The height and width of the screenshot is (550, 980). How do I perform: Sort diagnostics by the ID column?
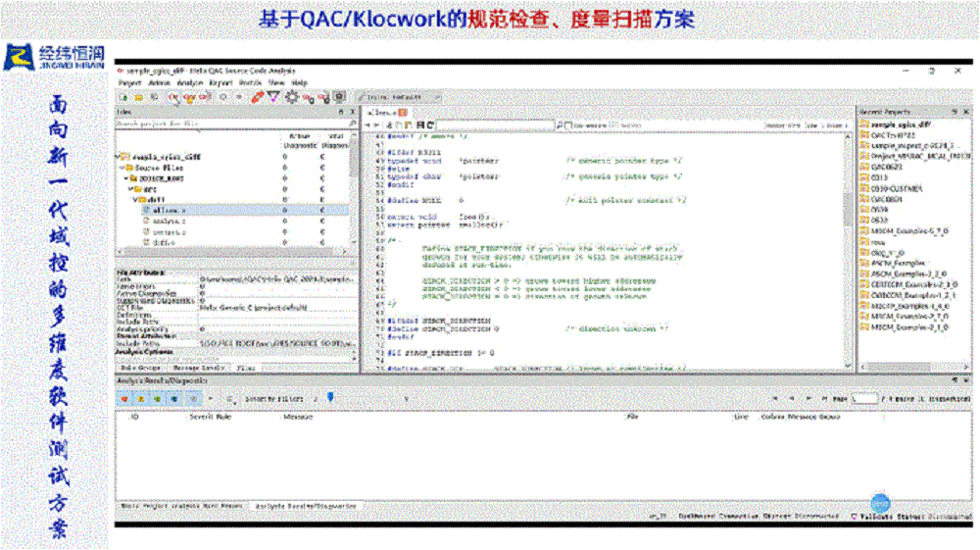click(133, 417)
